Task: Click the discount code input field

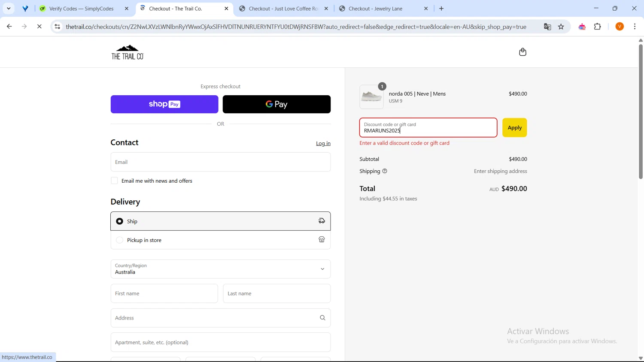Action: 428,127
